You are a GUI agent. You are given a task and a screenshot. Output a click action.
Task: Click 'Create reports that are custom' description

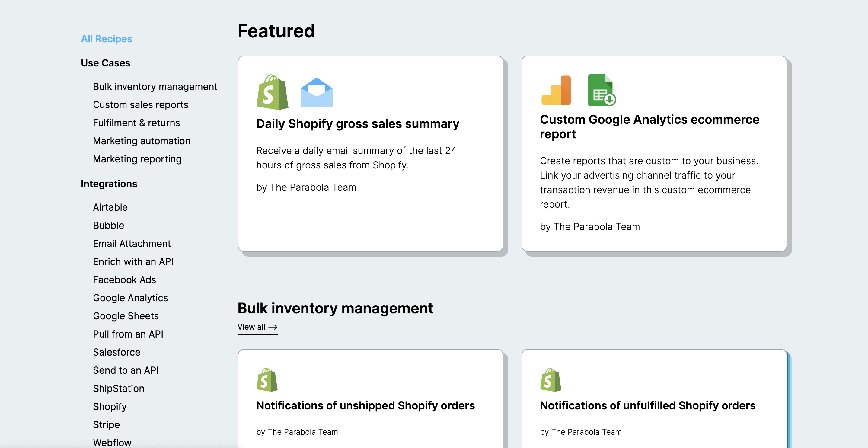[x=649, y=182]
